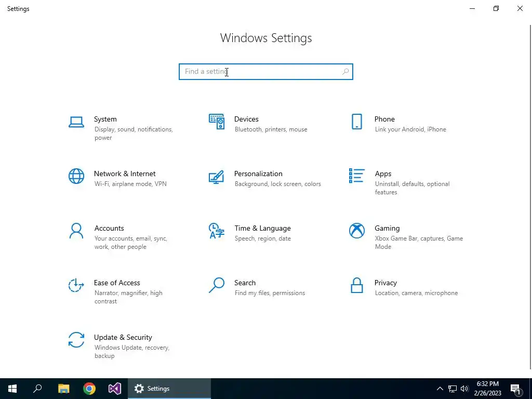This screenshot has height=399, width=532.
Task: Open File Explorer from the taskbar
Action: click(63, 389)
